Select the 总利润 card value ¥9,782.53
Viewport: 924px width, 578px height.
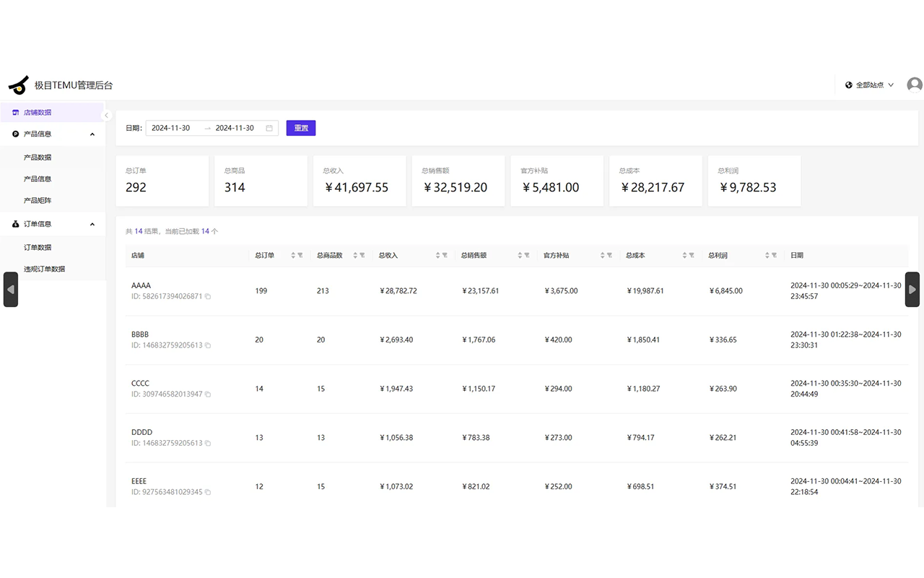747,188
